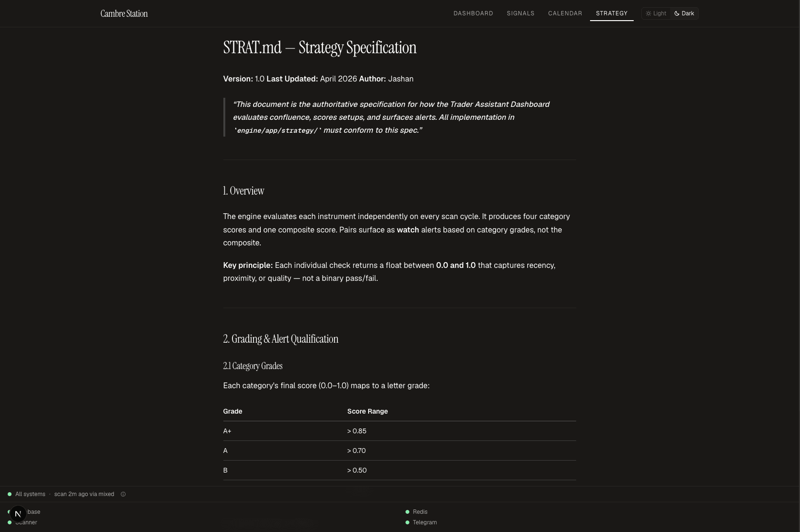The image size is (800, 532).
Task: Click the engine/app/strategy/ code path
Action: point(277,130)
